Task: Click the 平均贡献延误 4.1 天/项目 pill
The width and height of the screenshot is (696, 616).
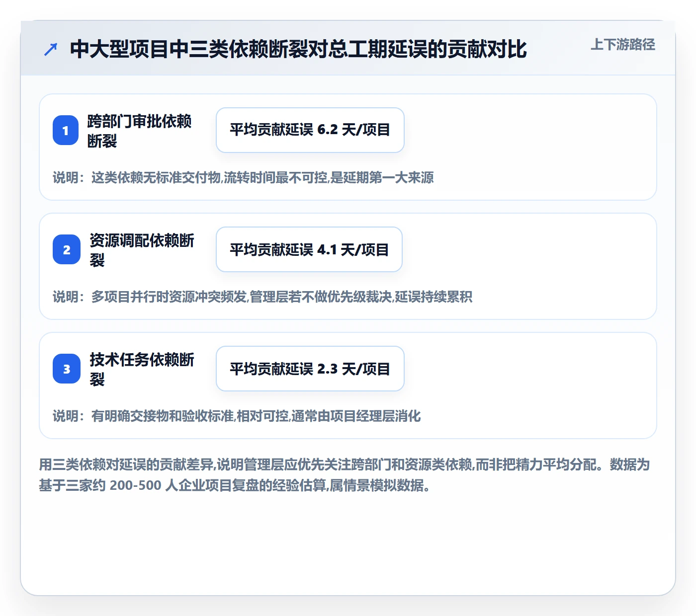Action: click(x=309, y=249)
